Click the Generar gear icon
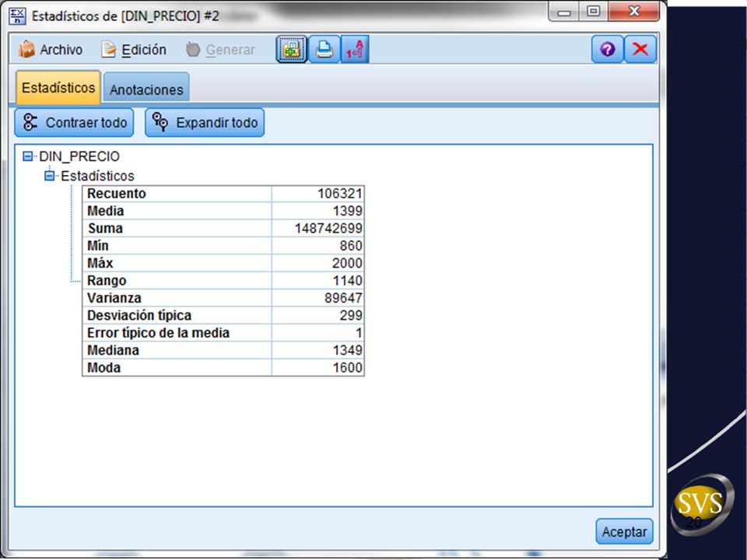The image size is (747, 560). (x=193, y=50)
